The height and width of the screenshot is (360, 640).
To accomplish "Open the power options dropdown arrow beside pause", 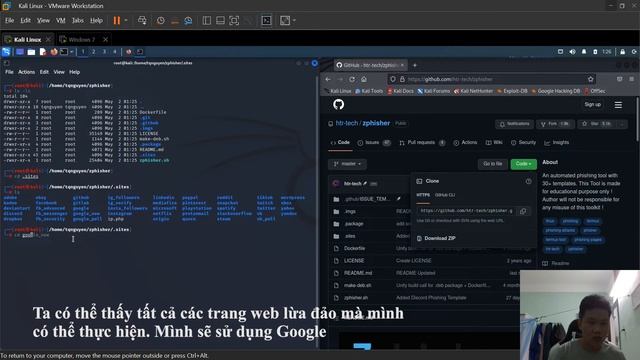I will tap(126, 20).
